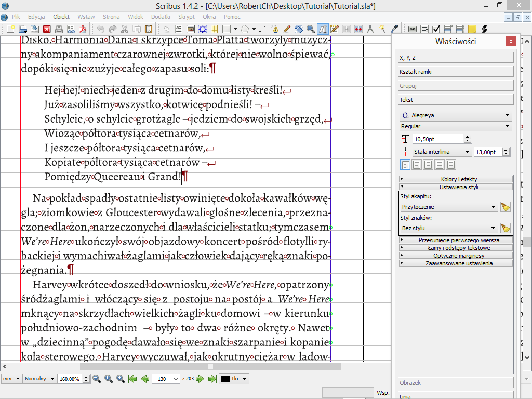The height and width of the screenshot is (399, 532).
Task: Open the Alegreya font family dropdown
Action: pos(456,115)
